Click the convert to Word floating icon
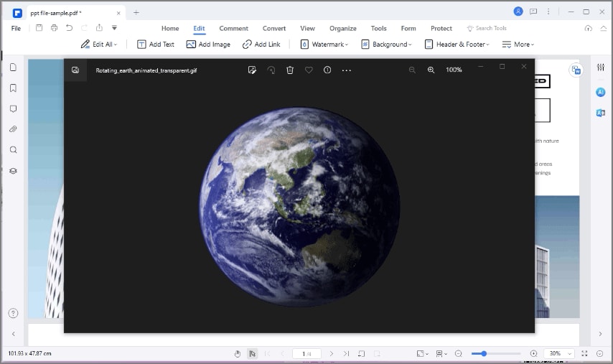This screenshot has width=613, height=364. 576,70
